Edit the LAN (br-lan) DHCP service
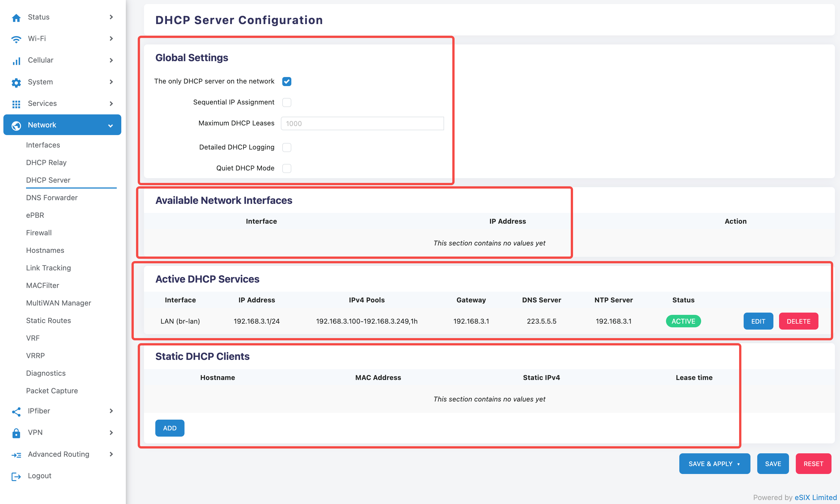 tap(758, 321)
